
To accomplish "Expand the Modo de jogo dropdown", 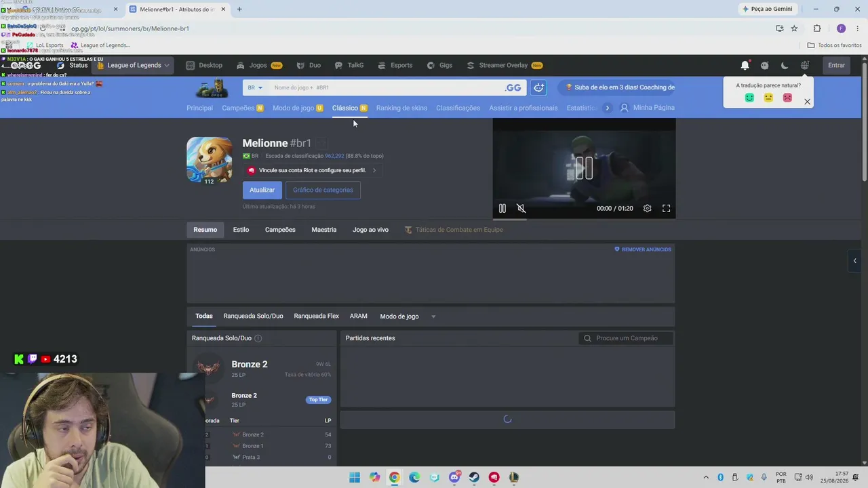I will click(408, 317).
